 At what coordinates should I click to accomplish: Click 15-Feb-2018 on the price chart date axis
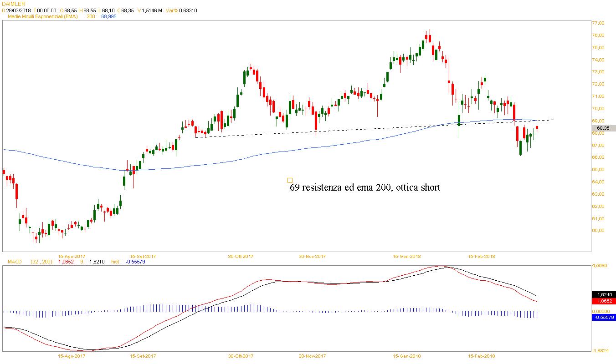point(482,256)
